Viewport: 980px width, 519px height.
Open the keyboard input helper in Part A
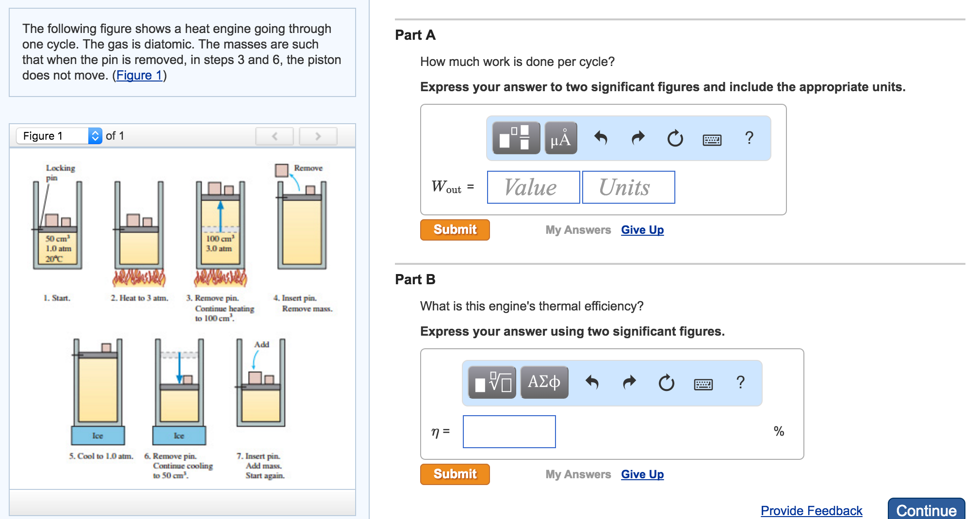tap(711, 139)
